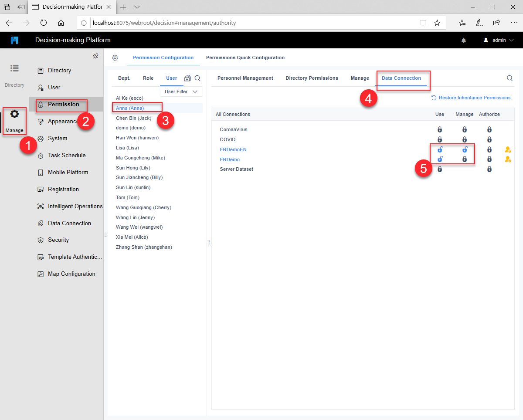The image size is (523, 420).
Task: Click the FRDemoEN connection name
Action: click(x=233, y=149)
